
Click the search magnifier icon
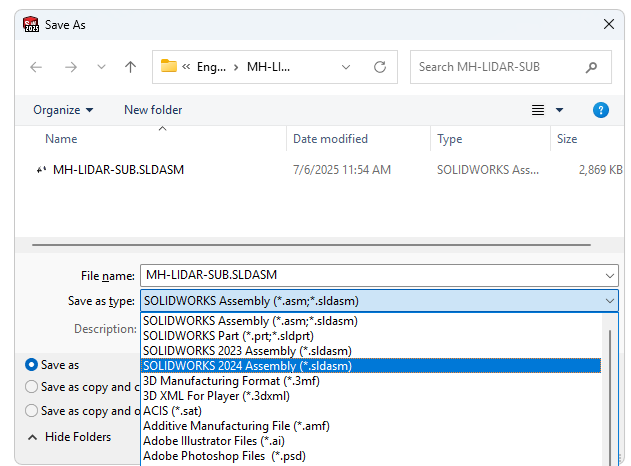(x=592, y=67)
